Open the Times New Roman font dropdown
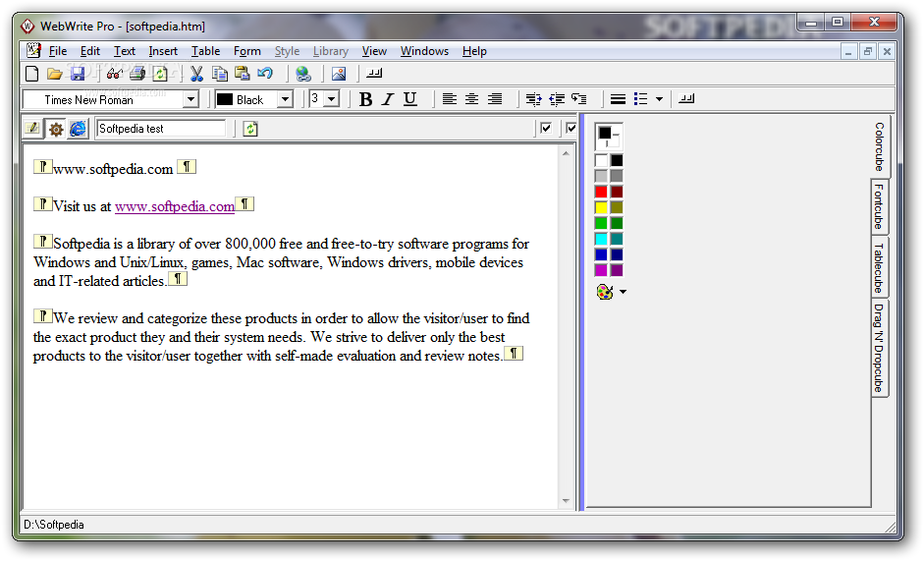Viewport: 924px width, 561px height. coord(190,99)
